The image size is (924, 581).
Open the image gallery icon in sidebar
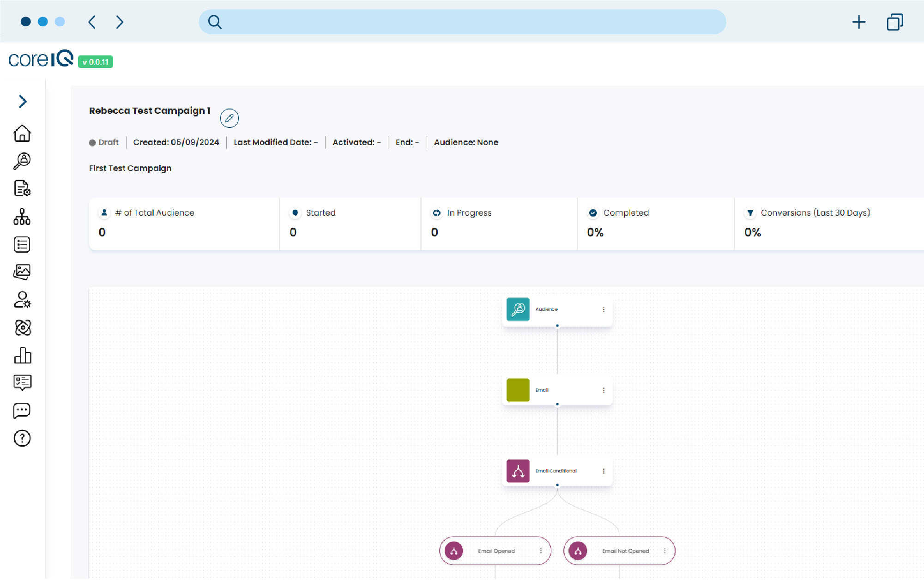point(22,272)
